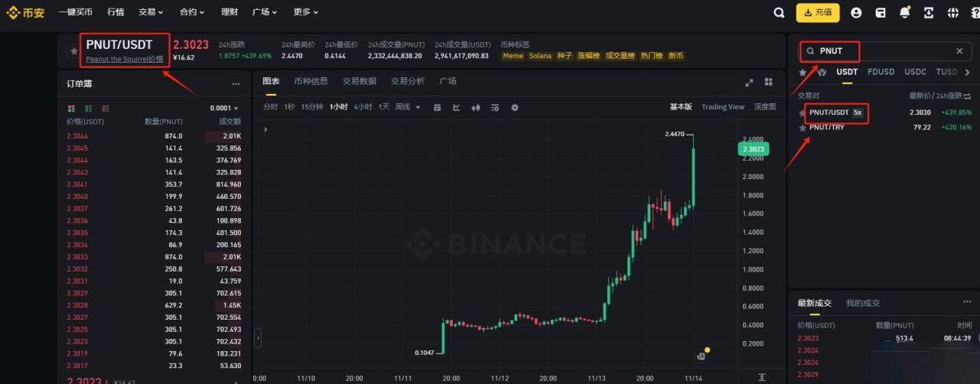Viewport: 980px width, 384px height.
Task: Expand the 合约 menu in navigation
Action: pos(192,12)
